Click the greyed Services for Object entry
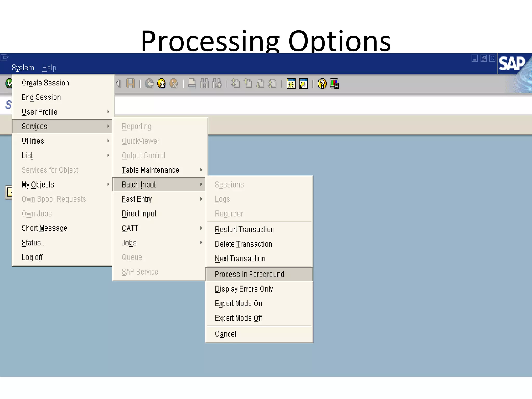 point(62,170)
